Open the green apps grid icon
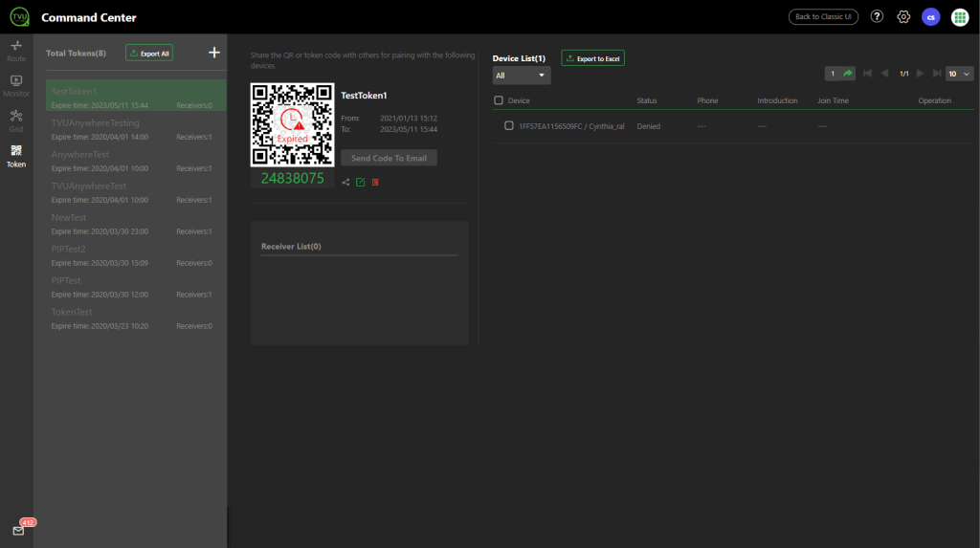The image size is (980, 548). tap(960, 17)
